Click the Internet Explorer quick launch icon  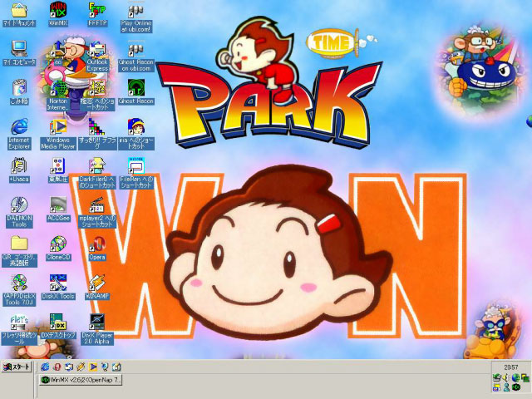(45, 367)
